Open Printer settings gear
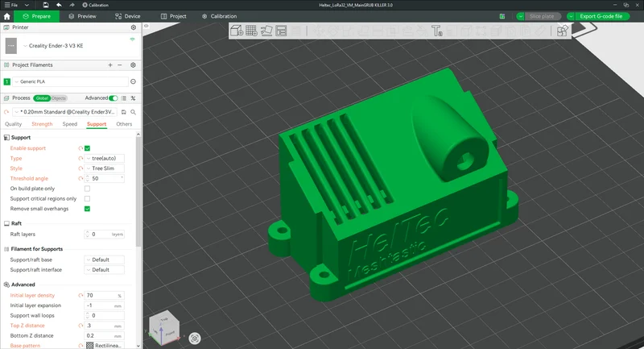This screenshot has height=349, width=644. [134, 27]
